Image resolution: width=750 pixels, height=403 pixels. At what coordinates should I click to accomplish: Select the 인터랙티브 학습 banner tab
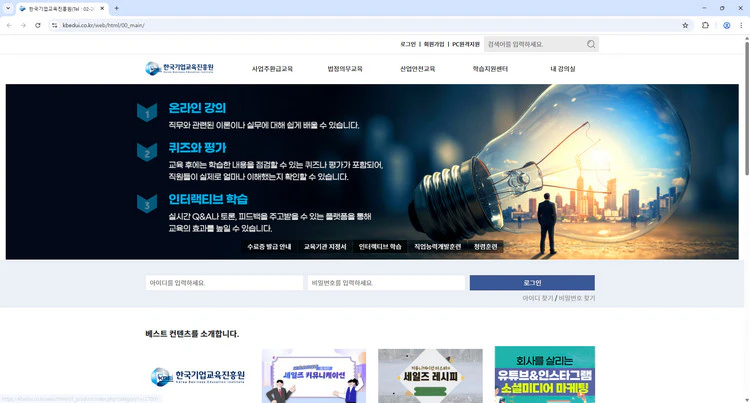[x=380, y=247]
